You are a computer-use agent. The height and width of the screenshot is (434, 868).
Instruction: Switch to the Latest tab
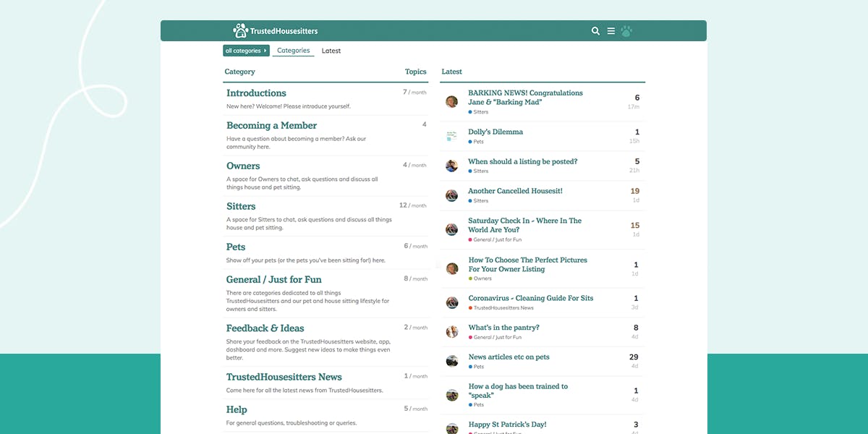coord(331,51)
